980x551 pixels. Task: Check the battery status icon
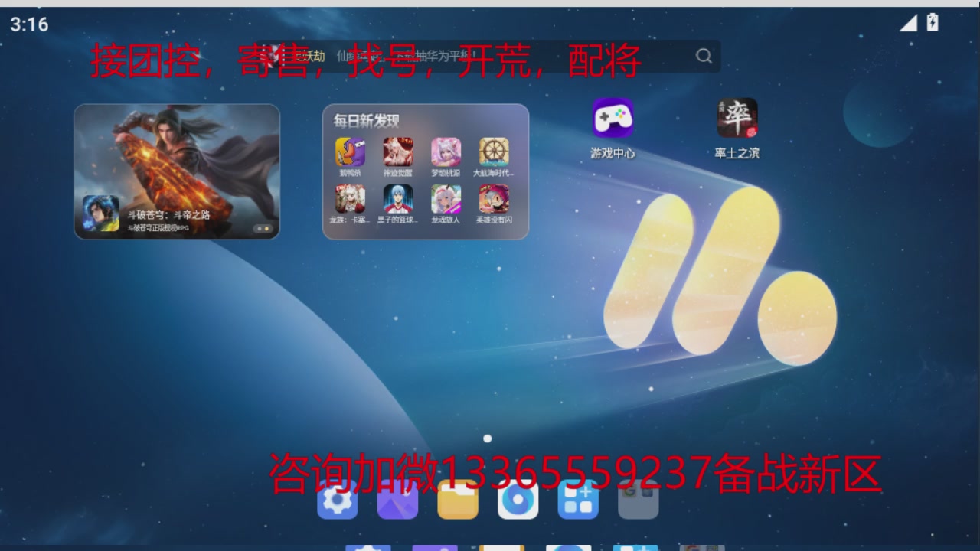[933, 23]
